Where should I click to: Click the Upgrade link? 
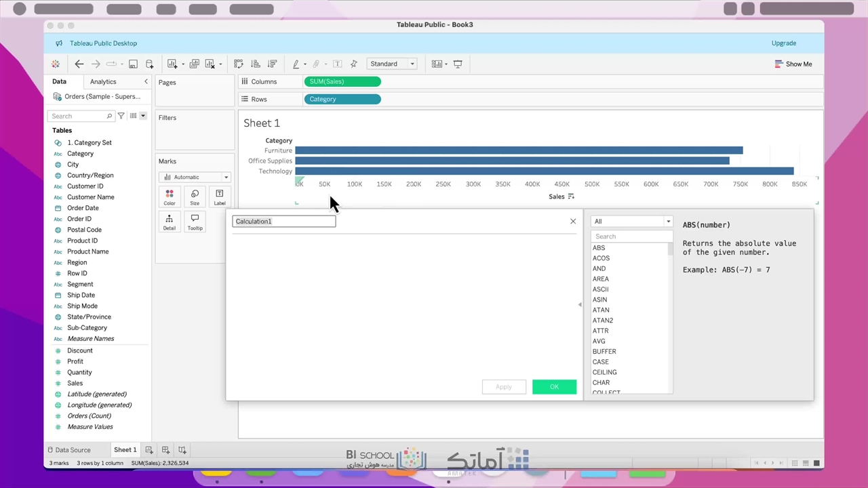tap(783, 43)
